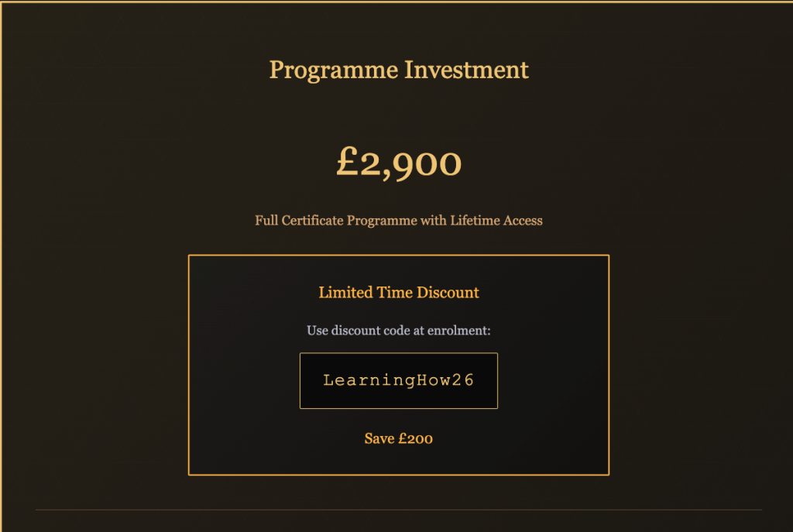Click the word "Use" in the instruction line

tap(318, 331)
